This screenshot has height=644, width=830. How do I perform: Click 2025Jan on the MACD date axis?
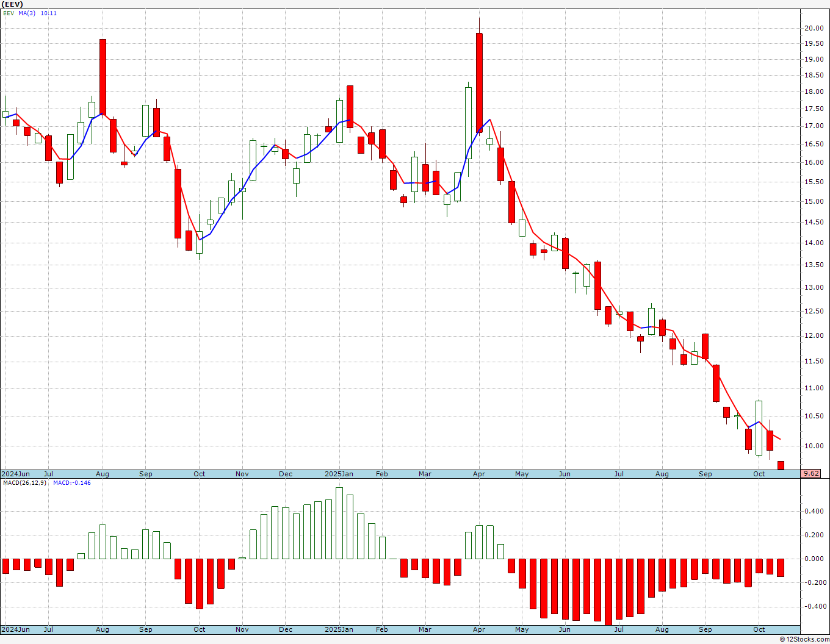(339, 629)
